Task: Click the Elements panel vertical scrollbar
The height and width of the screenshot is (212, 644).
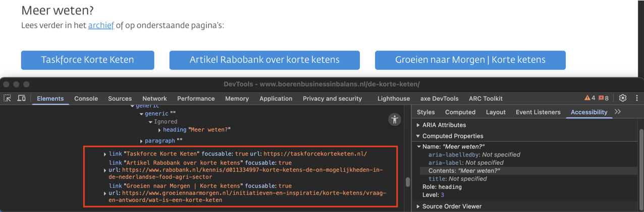Action: pos(408,181)
